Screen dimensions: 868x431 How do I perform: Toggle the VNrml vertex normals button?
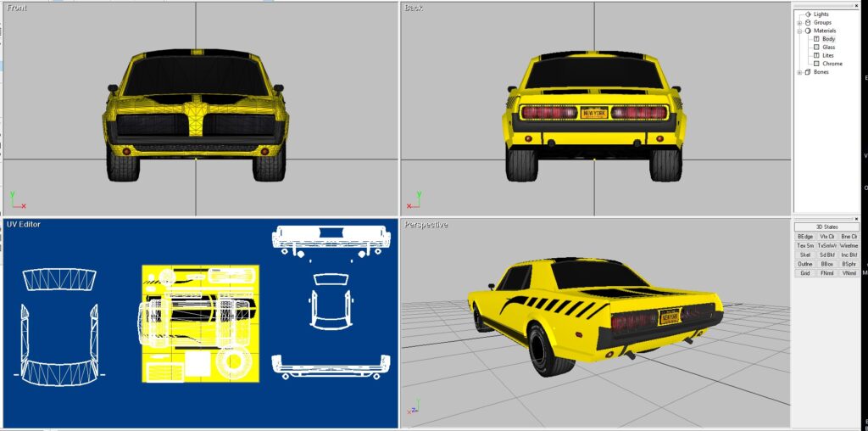[x=849, y=274]
